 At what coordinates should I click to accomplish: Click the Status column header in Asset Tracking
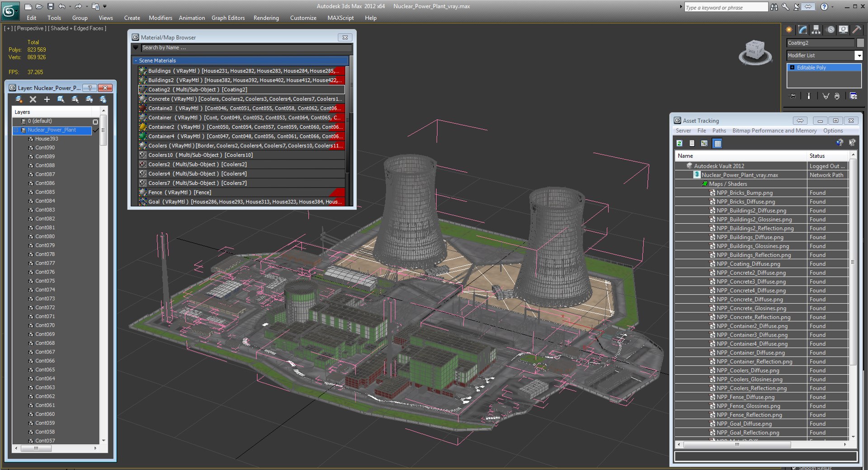click(x=828, y=156)
